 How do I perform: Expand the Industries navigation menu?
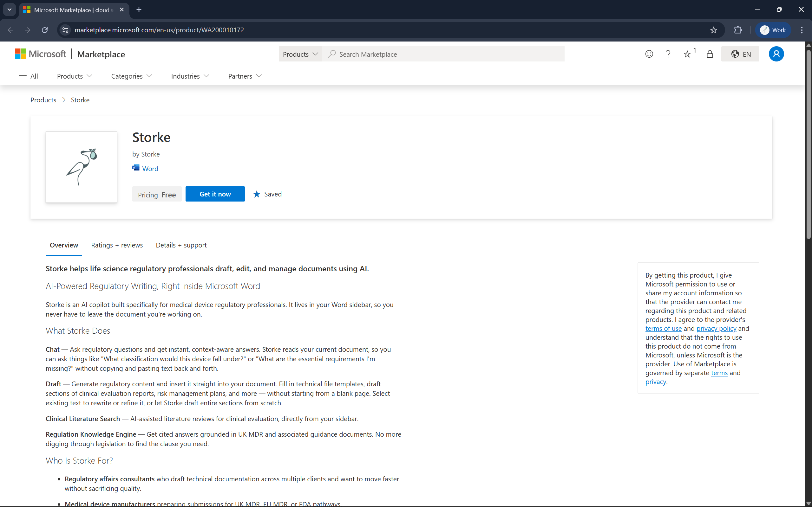pyautogui.click(x=190, y=76)
